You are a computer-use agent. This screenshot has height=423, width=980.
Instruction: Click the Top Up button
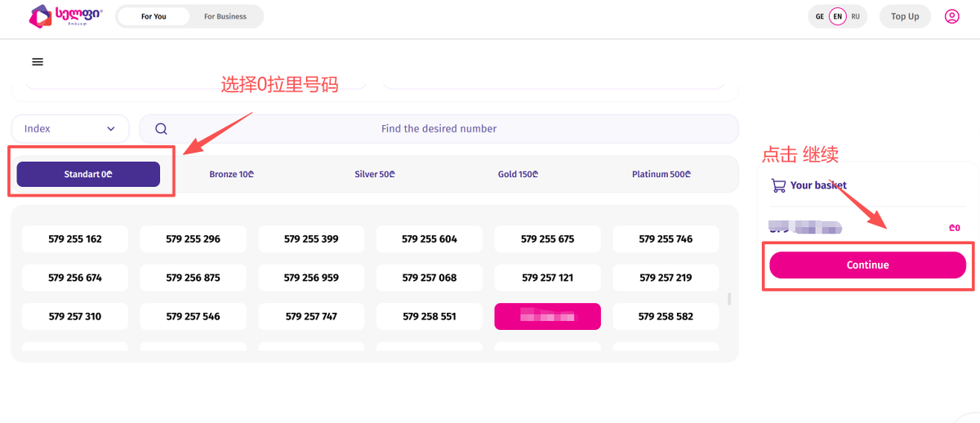coord(905,16)
